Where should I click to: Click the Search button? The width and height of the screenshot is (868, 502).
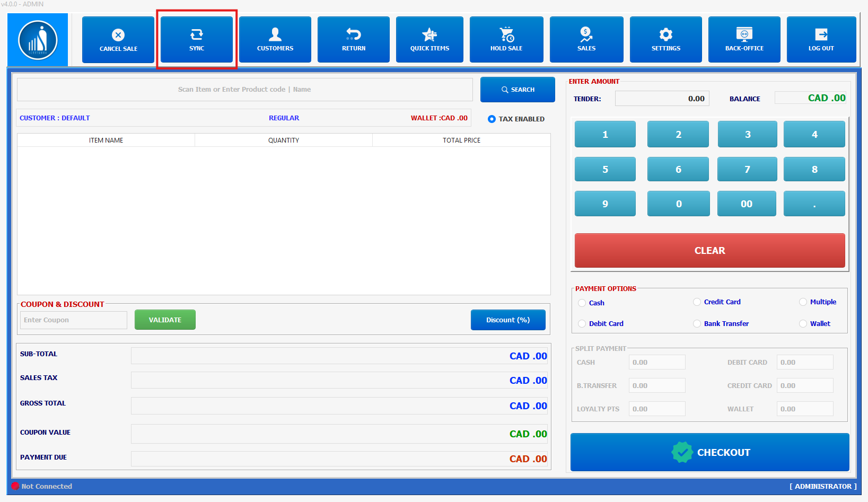tap(518, 90)
